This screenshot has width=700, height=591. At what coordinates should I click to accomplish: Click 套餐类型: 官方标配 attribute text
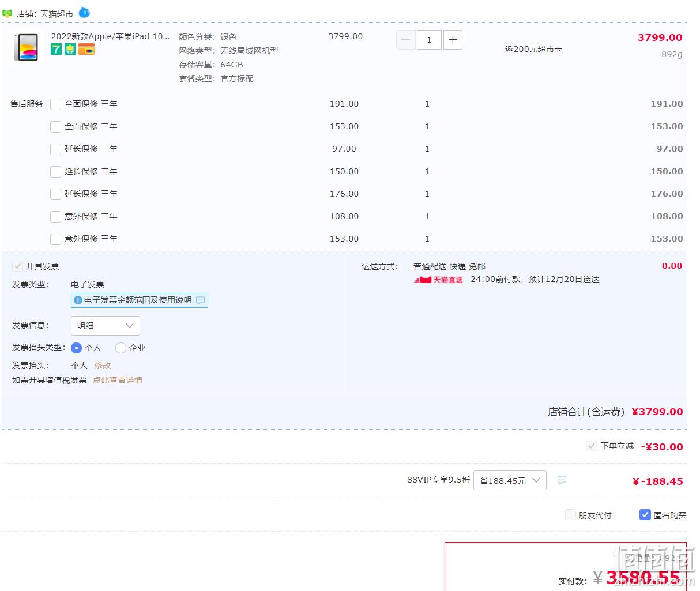pyautogui.click(x=216, y=78)
